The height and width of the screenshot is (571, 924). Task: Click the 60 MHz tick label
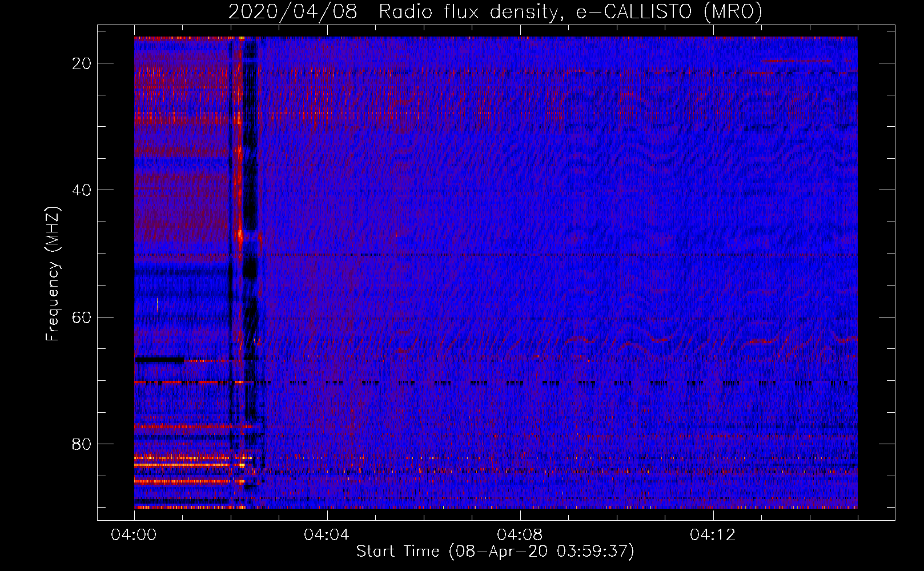[82, 317]
